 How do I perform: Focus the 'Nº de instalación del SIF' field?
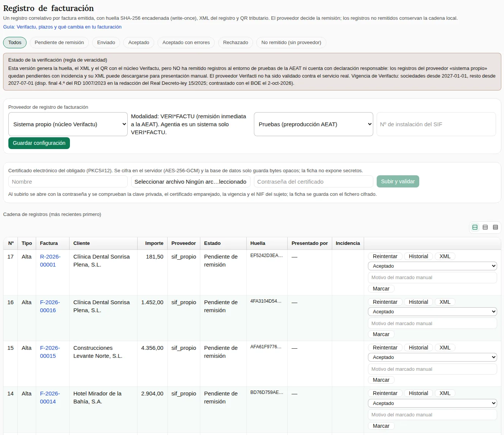(436, 124)
